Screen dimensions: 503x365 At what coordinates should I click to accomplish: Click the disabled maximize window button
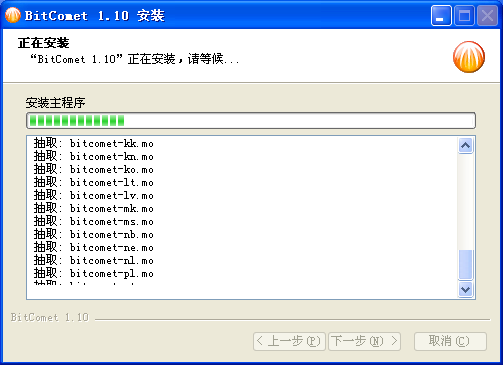464,15
